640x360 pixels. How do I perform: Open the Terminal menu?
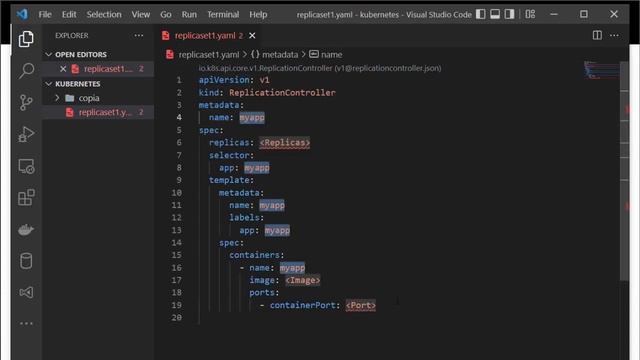point(223,14)
